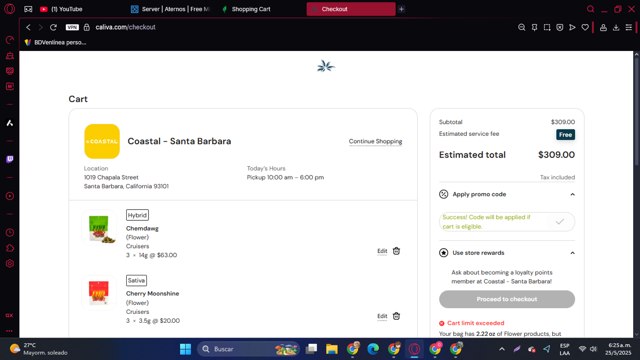The width and height of the screenshot is (640, 360).
Task: Click the My Flow send icon
Action: (572, 27)
